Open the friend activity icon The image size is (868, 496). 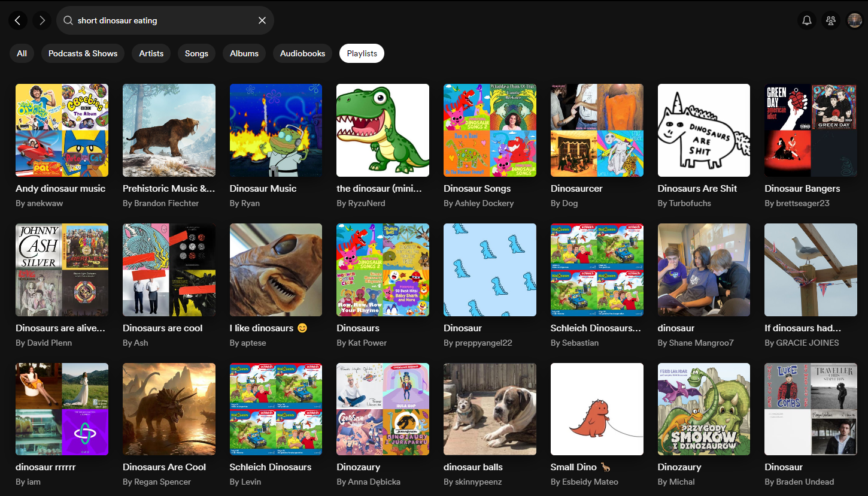point(830,20)
